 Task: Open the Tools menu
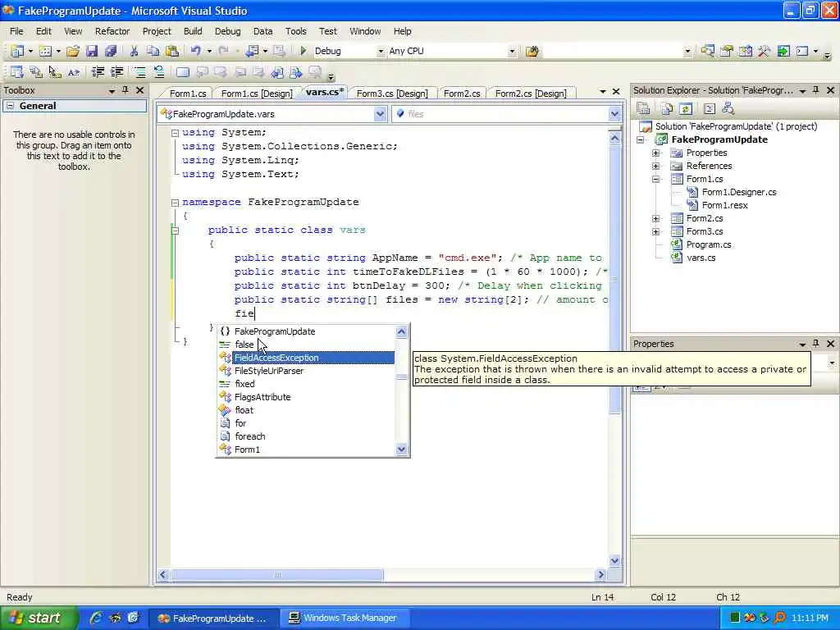pyautogui.click(x=295, y=31)
